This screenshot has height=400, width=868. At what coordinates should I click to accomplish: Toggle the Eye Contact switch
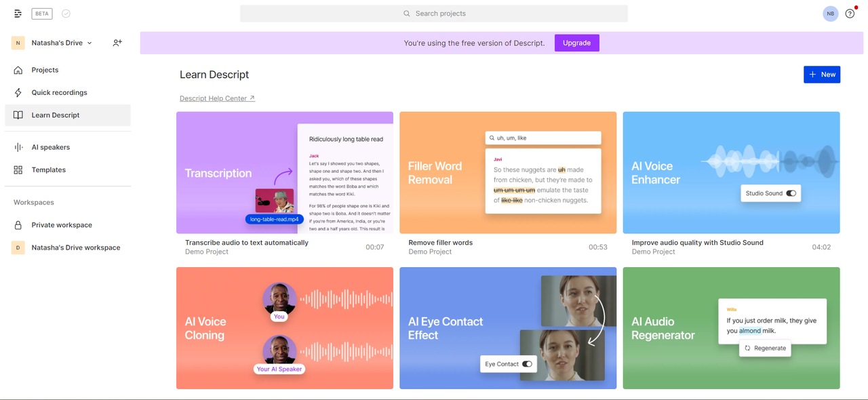[527, 364]
